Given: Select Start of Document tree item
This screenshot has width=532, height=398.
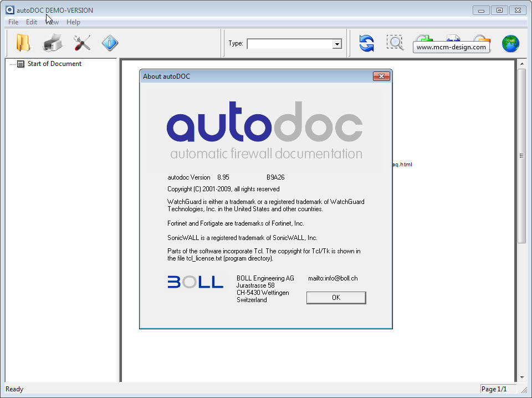Looking at the screenshot, I should (54, 64).
